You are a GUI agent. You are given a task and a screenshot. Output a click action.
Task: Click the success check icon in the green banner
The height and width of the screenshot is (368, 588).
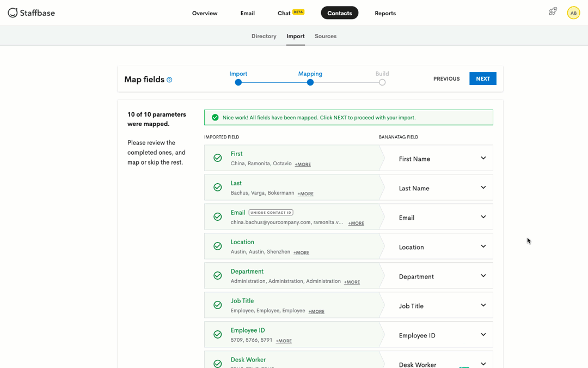coord(215,118)
